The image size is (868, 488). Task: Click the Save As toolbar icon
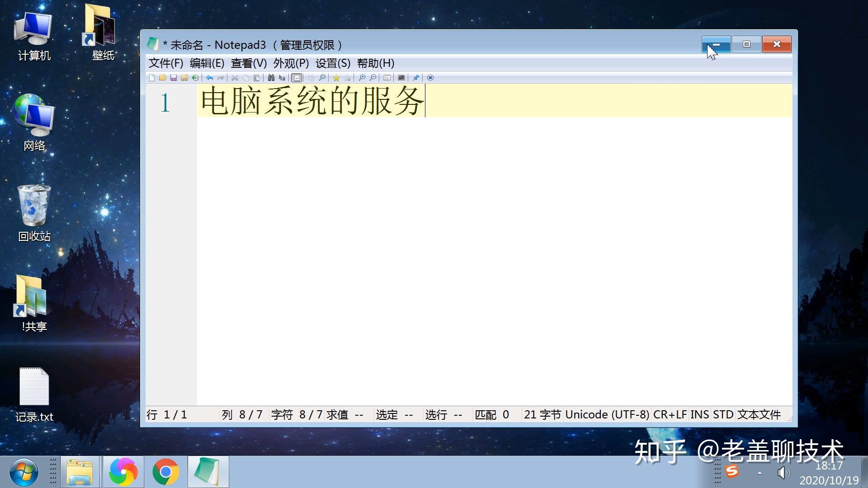(x=184, y=78)
